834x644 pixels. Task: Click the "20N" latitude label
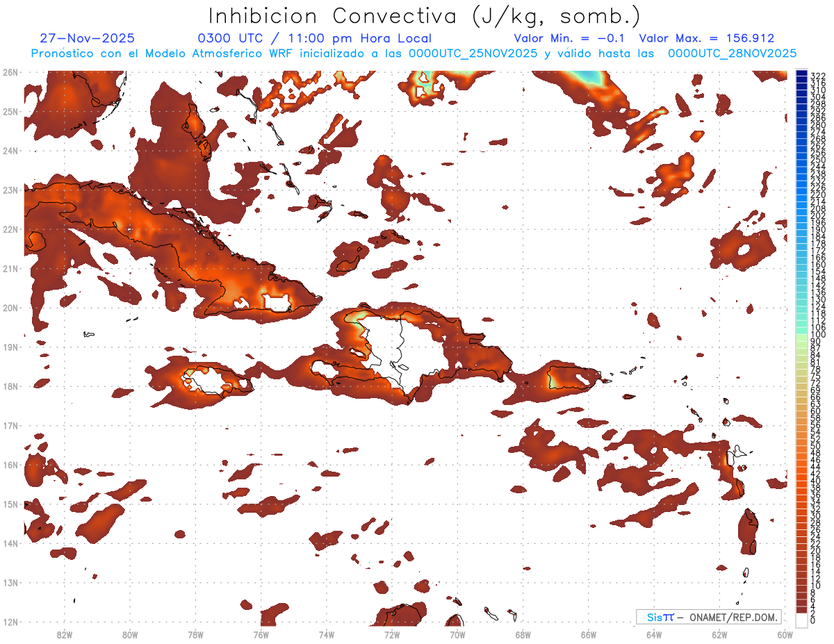[10, 308]
